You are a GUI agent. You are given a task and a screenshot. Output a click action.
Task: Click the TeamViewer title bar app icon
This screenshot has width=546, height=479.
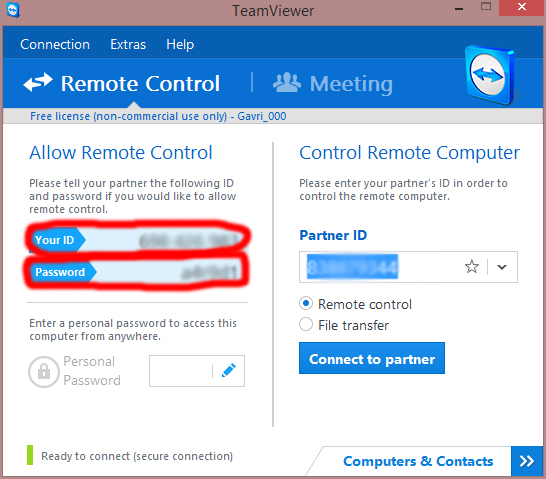click(13, 10)
